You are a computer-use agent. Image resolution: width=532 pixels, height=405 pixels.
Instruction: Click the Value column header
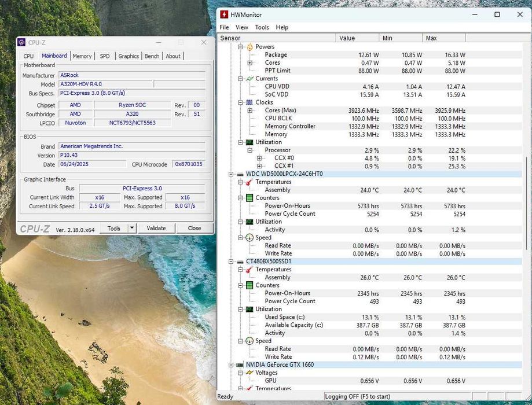pyautogui.click(x=357, y=38)
